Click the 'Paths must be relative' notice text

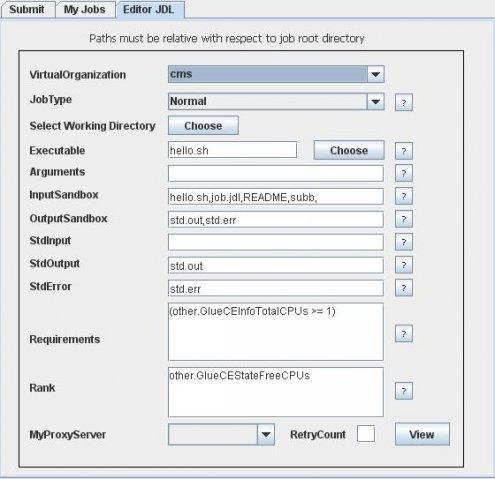pyautogui.click(x=227, y=38)
